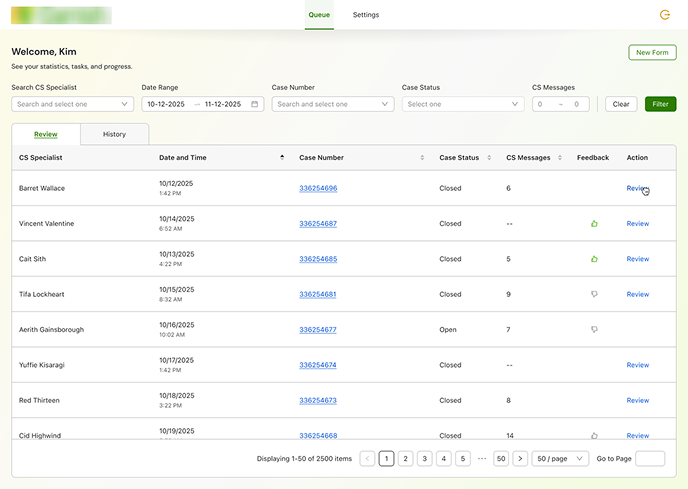Image resolution: width=688 pixels, height=489 pixels.
Task: Click the Go to Page input box
Action: tap(650, 458)
